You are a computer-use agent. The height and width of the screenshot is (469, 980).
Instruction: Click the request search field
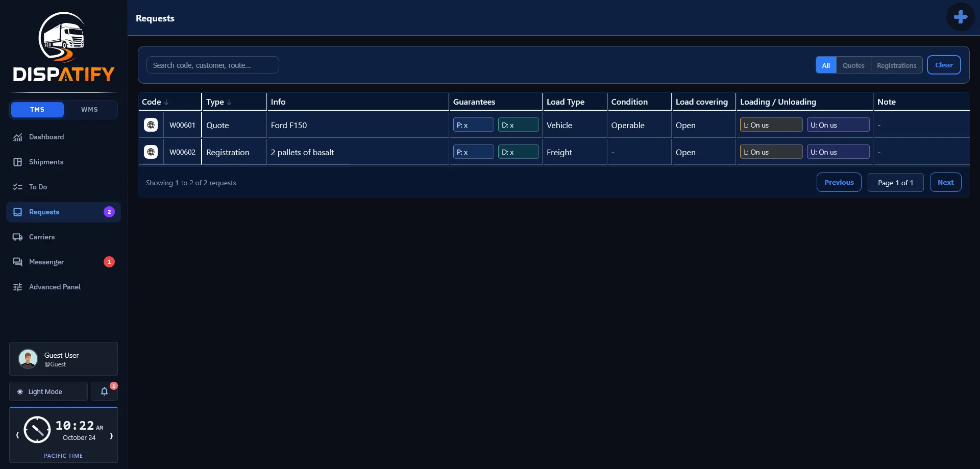[x=212, y=65]
